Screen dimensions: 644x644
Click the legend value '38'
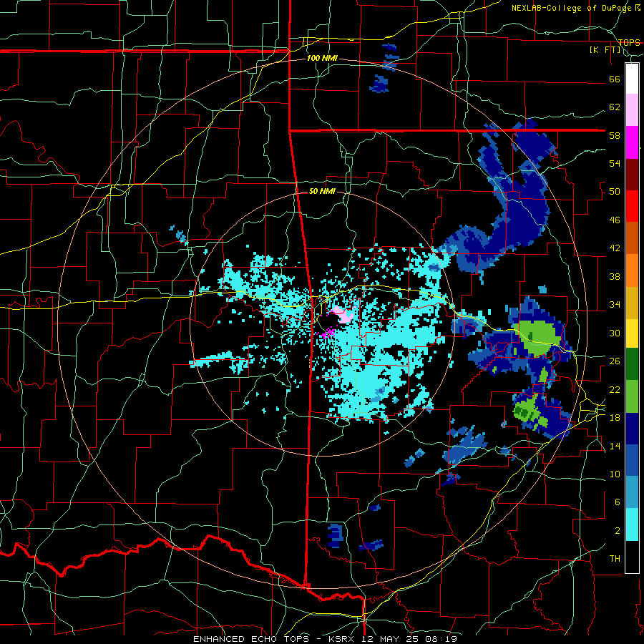(615, 276)
